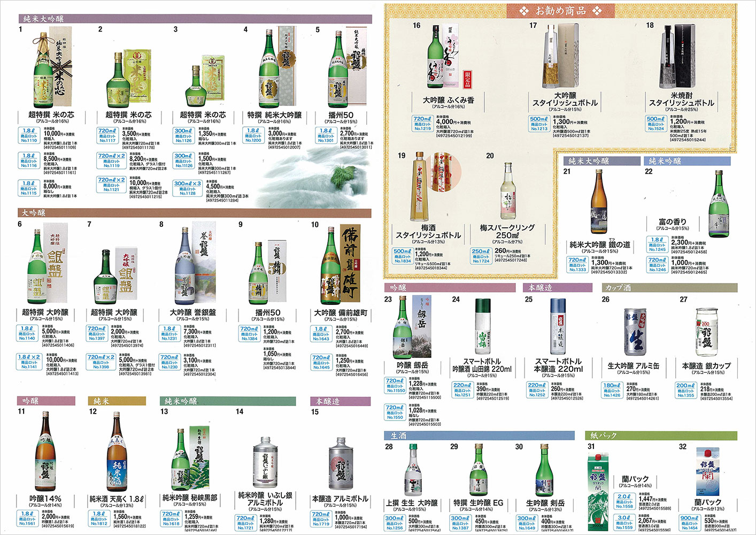The height and width of the screenshot is (535, 756).
Task: Click product name 純米大吟醸 鐵の道
Action: pyautogui.click(x=600, y=244)
